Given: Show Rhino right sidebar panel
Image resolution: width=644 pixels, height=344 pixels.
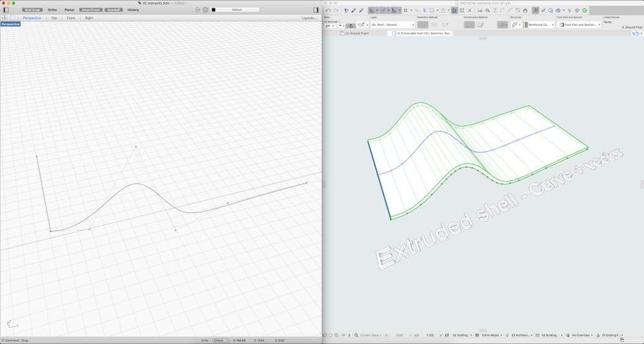Looking at the screenshot, I should click(315, 10).
